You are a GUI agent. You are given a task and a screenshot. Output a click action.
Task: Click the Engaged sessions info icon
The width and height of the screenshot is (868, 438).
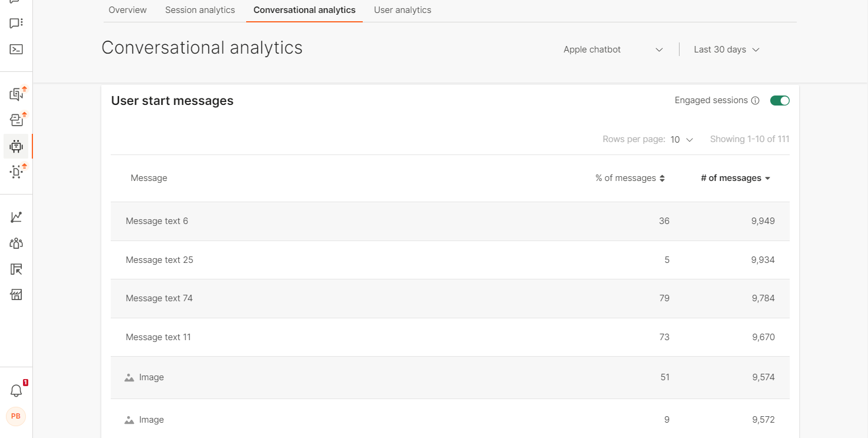(755, 101)
